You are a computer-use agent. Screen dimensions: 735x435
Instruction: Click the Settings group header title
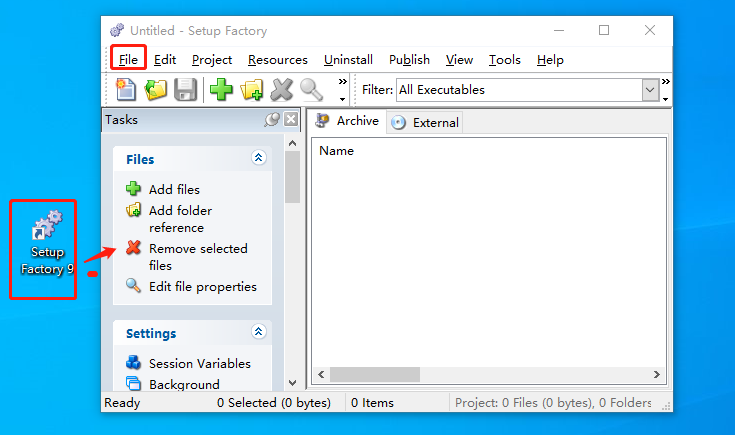point(151,333)
